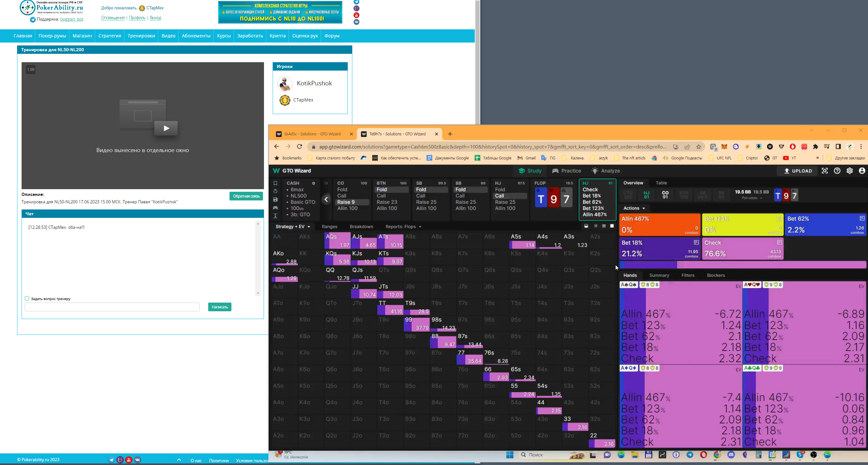Open the Table tab next to Overview
868x465 pixels.
pyautogui.click(x=661, y=183)
